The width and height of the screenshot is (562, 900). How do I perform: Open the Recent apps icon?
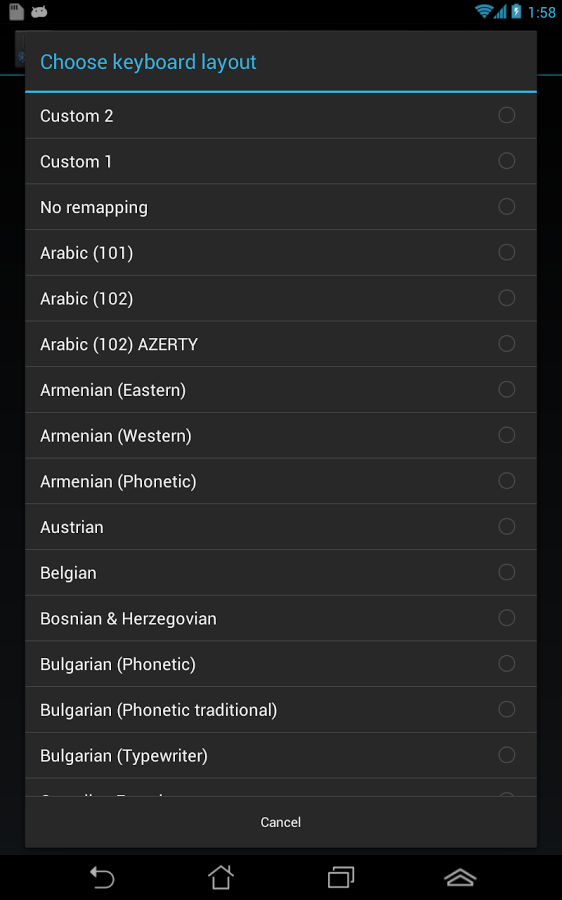click(x=340, y=877)
